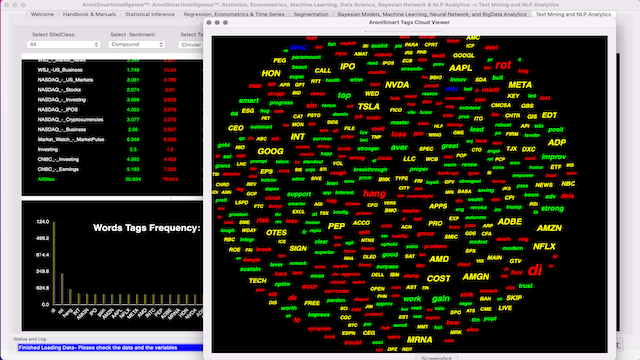Select the Market_Watch_-_MarketPulse row
Screen dimensions: 640x360
[x=112, y=140]
